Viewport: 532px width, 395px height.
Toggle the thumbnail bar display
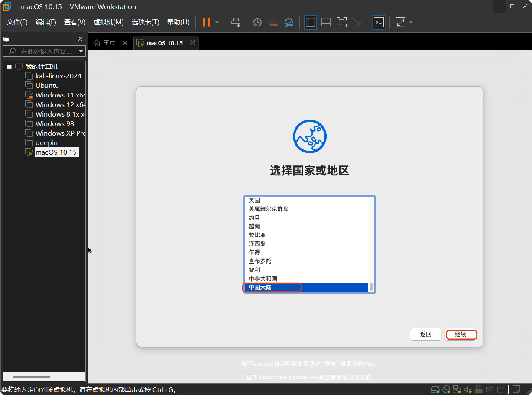(326, 22)
